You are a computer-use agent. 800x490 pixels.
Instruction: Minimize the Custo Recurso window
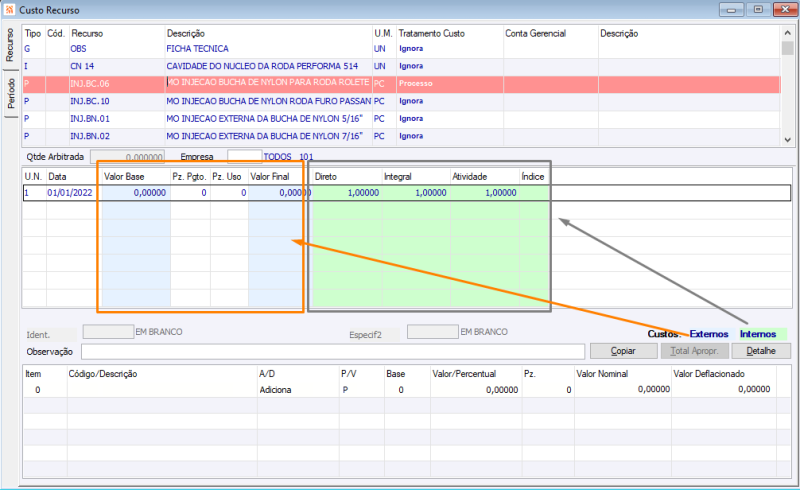click(731, 10)
